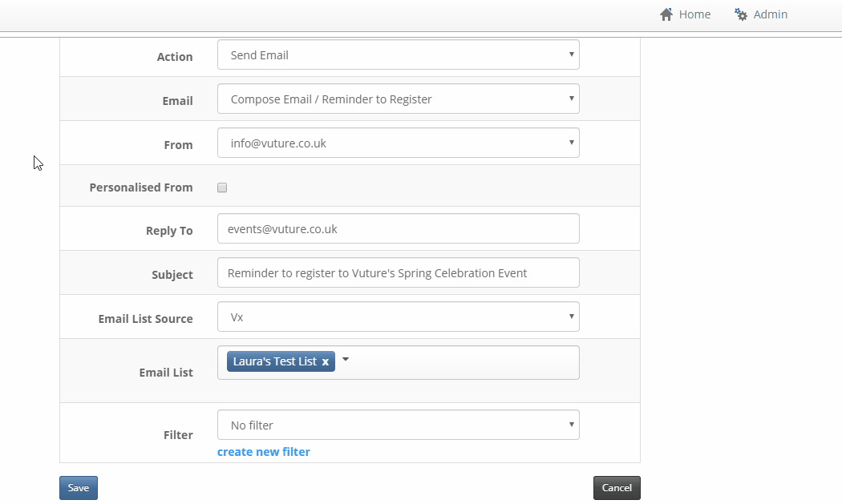The height and width of the screenshot is (504, 842).
Task: Tick the Personalised From checkbox
Action: point(222,187)
